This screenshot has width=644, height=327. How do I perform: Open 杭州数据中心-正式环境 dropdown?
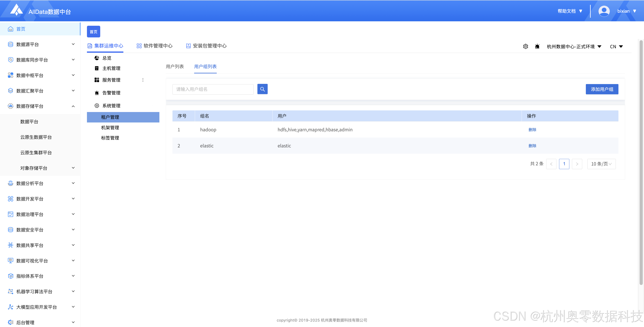click(x=574, y=47)
